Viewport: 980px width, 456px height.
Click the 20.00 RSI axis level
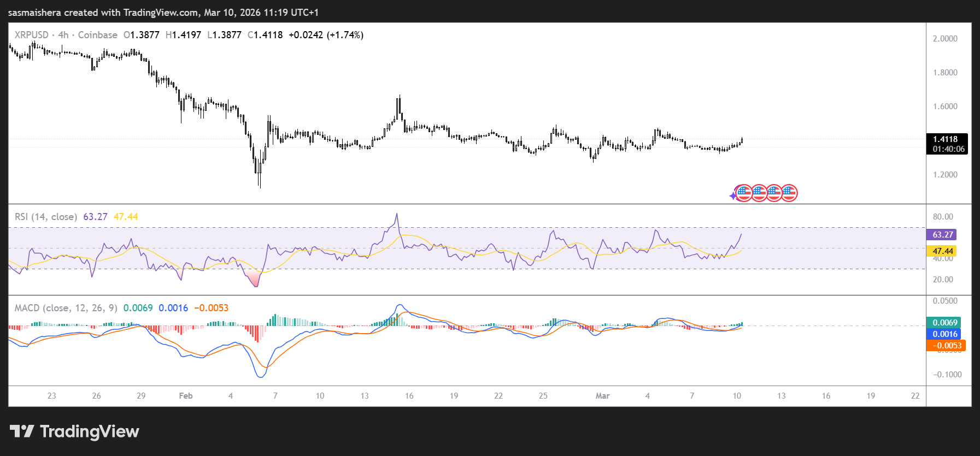pyautogui.click(x=943, y=280)
